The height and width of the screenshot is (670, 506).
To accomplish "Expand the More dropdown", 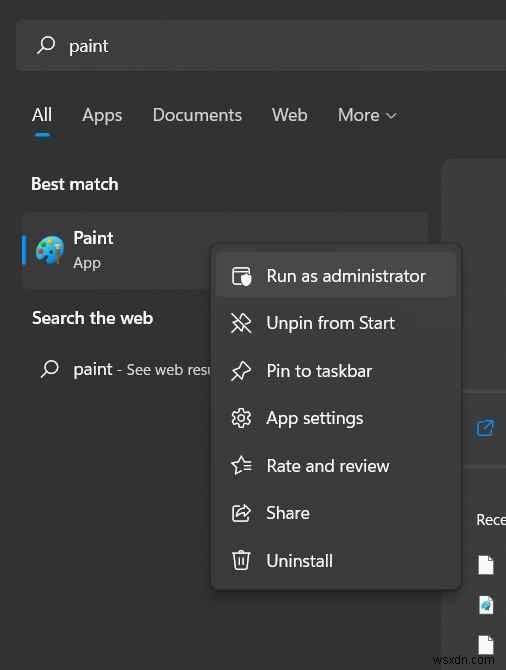I will 368,115.
